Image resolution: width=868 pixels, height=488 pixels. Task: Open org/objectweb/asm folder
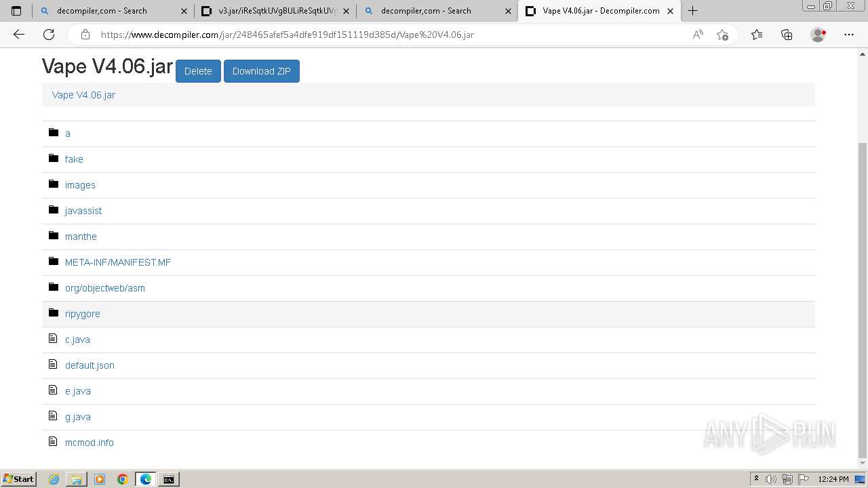[105, 288]
